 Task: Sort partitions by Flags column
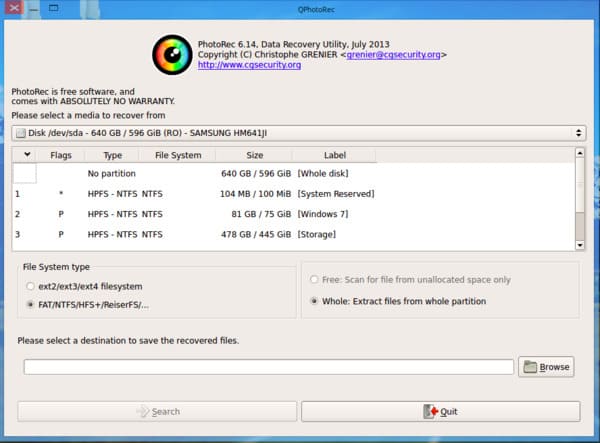(x=61, y=155)
